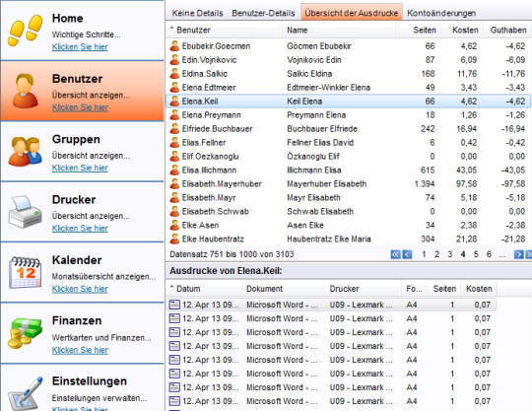Jump to page 1 of records

(424, 254)
